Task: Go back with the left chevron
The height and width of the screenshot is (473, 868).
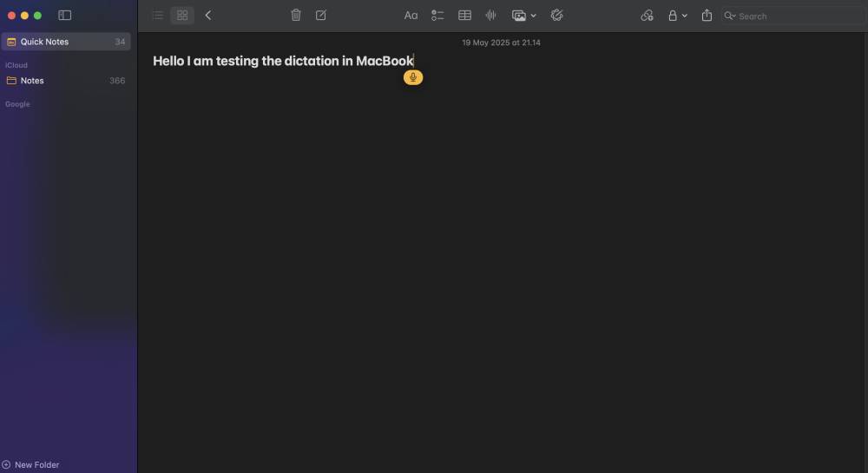Action: point(208,16)
